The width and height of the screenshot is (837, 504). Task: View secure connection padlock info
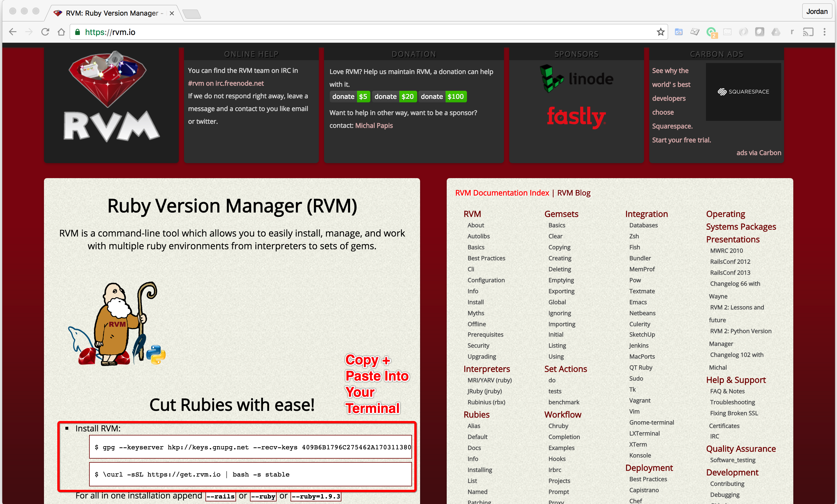click(78, 32)
